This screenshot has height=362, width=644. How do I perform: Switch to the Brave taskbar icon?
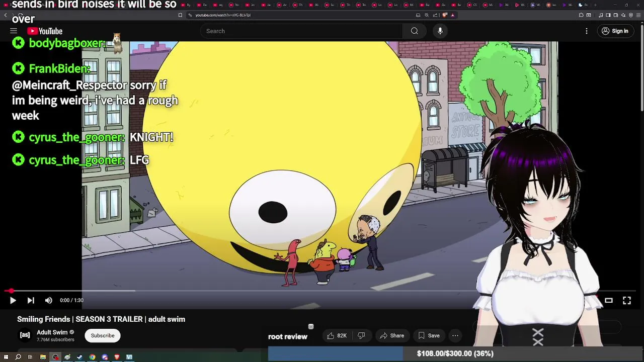[x=117, y=357]
